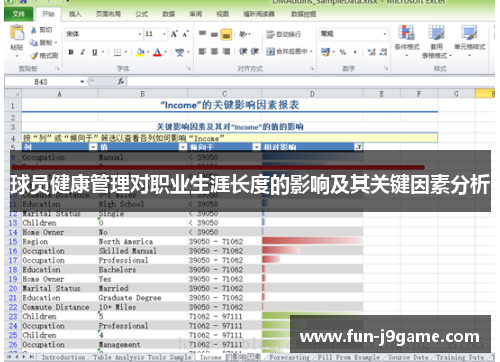
Task: Open the font name combo box
Action: click(x=104, y=34)
